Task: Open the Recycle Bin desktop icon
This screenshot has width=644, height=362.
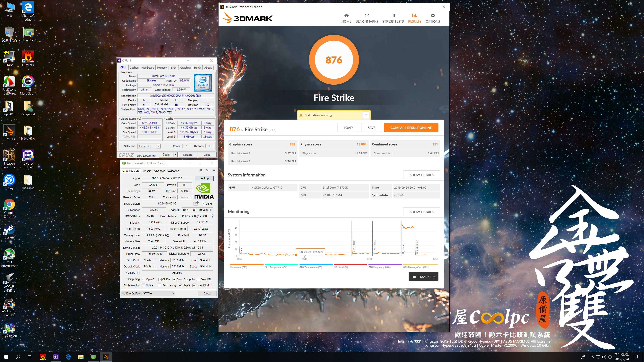Action: (x=9, y=34)
